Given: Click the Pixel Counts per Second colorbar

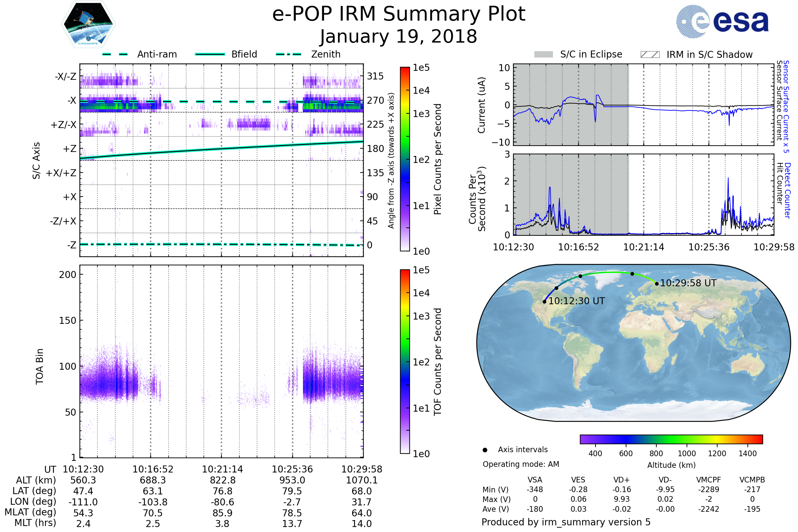Looking at the screenshot, I should (x=405, y=159).
